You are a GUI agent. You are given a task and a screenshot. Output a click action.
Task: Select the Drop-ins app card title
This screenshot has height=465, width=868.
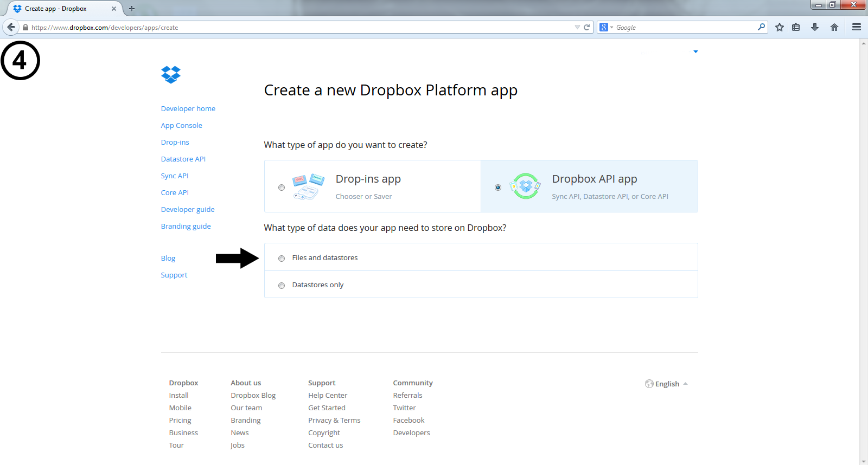tap(368, 179)
